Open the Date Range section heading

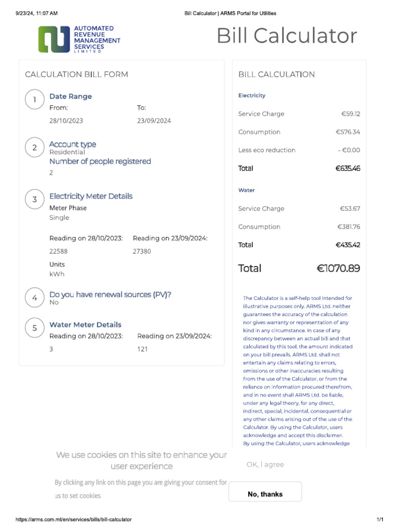tap(71, 96)
